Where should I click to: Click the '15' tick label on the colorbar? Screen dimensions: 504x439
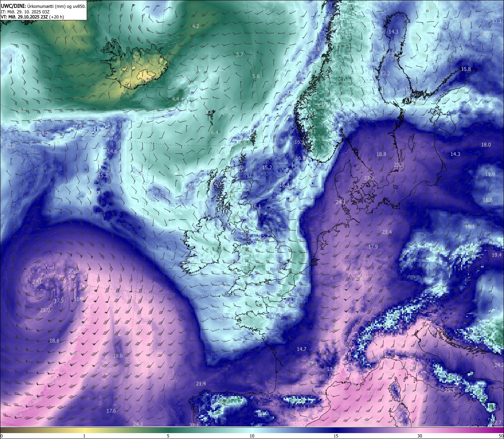coord(336,436)
